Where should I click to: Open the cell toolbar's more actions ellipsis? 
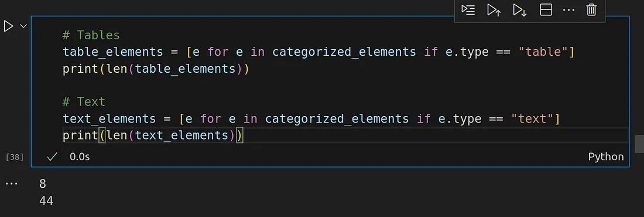568,10
